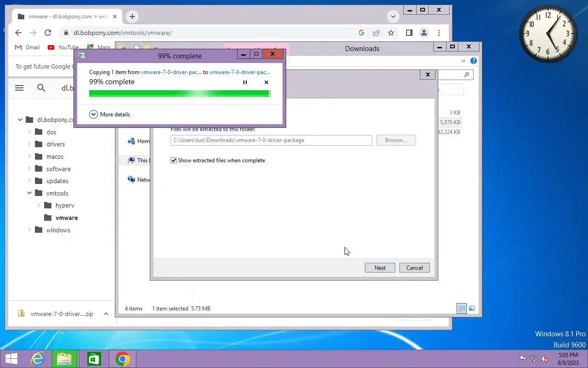Open Chrome profile avatar

coord(424,33)
